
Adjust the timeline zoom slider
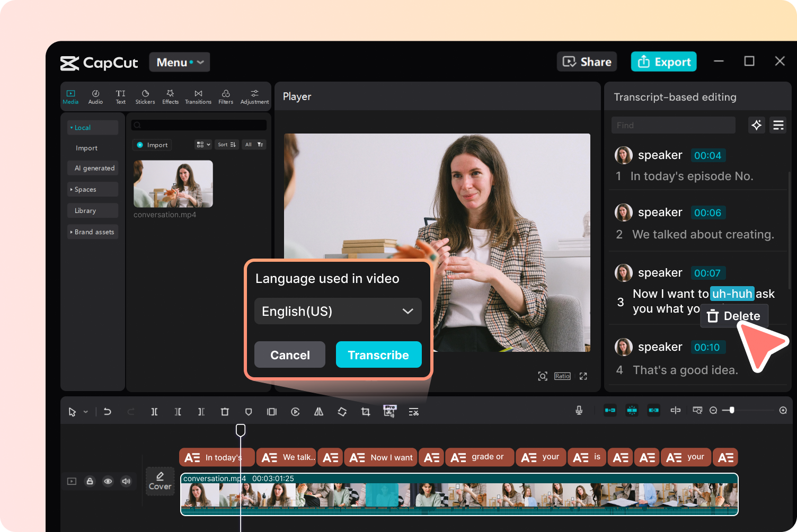[733, 410]
